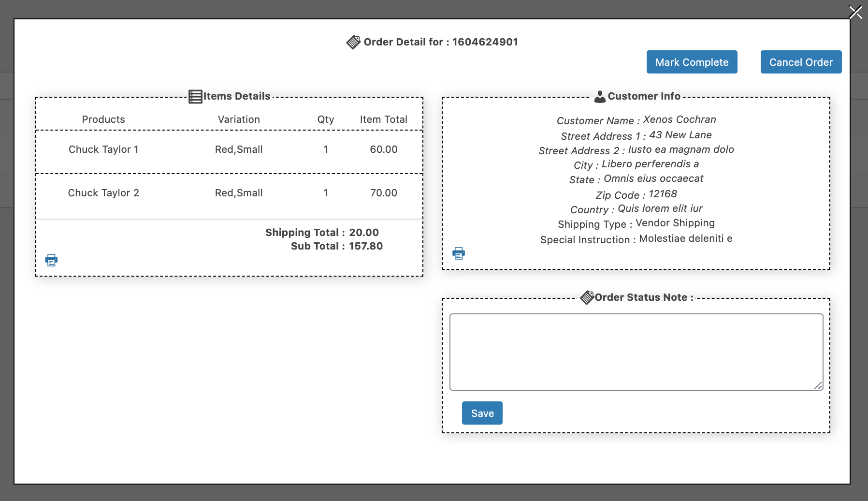Grab the text area resize handle
The image size is (868, 501).
[818, 385]
